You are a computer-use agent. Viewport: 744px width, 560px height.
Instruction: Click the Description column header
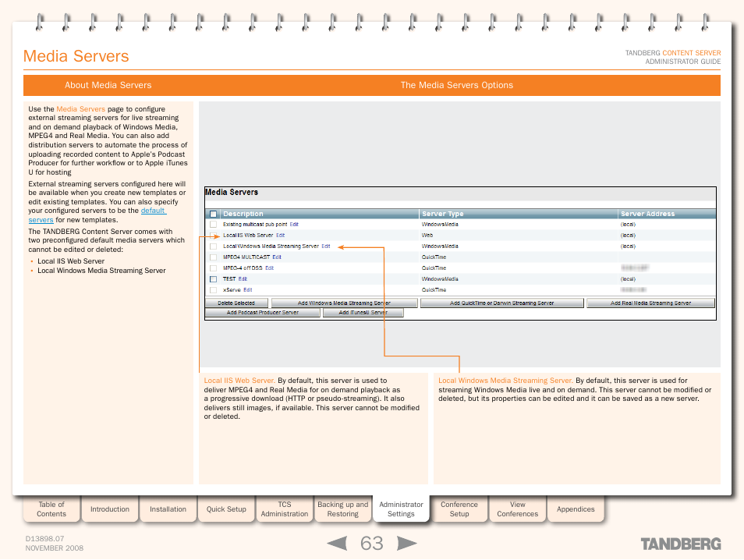pyautogui.click(x=243, y=214)
